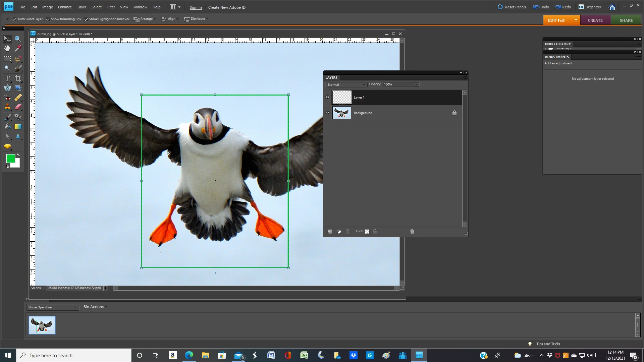Select the Horizontal Type tool
Viewport: 644px width, 362px height.
(7, 78)
